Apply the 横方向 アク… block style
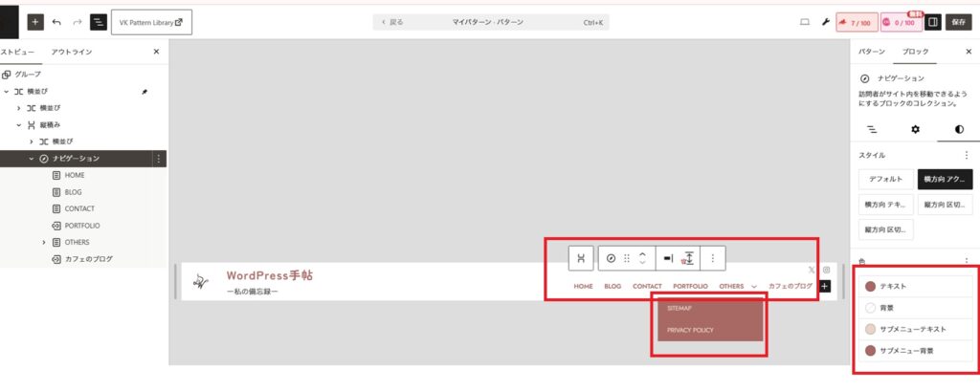Screen dimensions: 980x391 click(945, 180)
